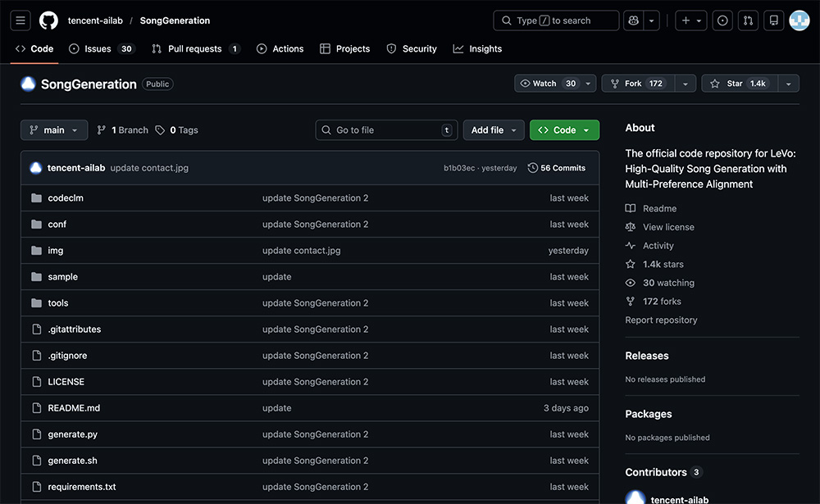Switch to the Code tab

(x=34, y=48)
